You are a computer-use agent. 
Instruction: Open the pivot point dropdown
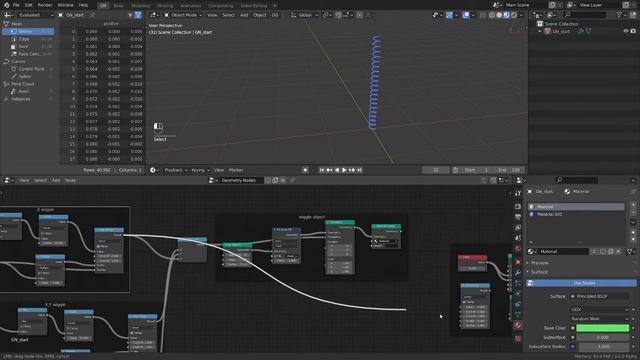(327, 15)
